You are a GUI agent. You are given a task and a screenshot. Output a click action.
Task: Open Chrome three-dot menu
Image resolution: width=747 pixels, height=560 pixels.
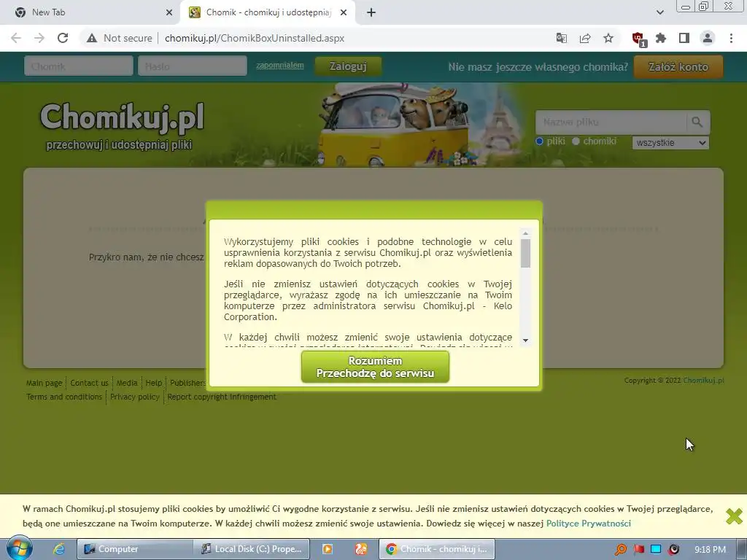pos(731,38)
